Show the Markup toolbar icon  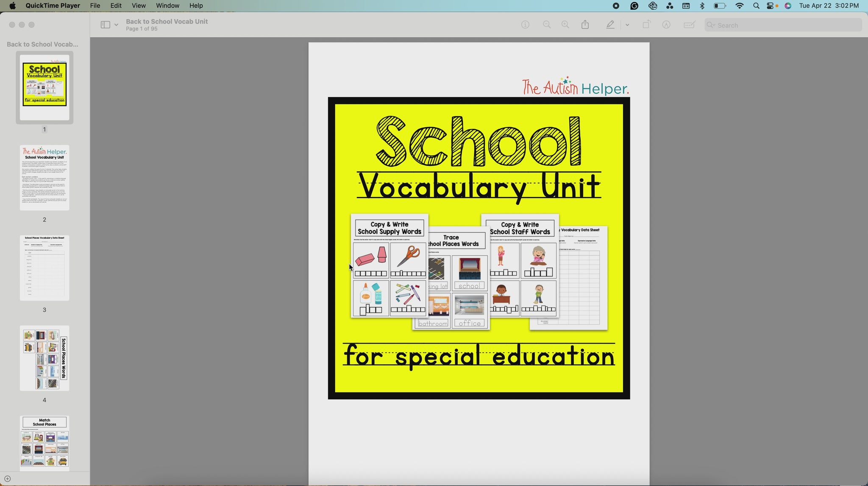pyautogui.click(x=666, y=25)
